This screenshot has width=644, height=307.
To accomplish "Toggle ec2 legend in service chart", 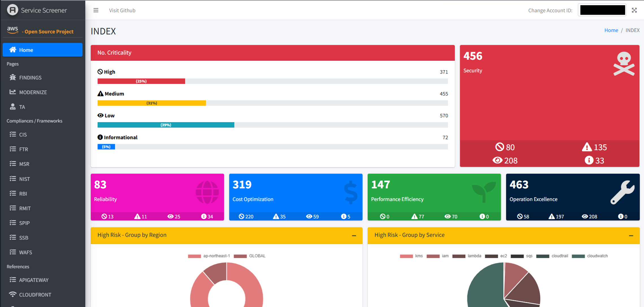I will tap(496, 256).
